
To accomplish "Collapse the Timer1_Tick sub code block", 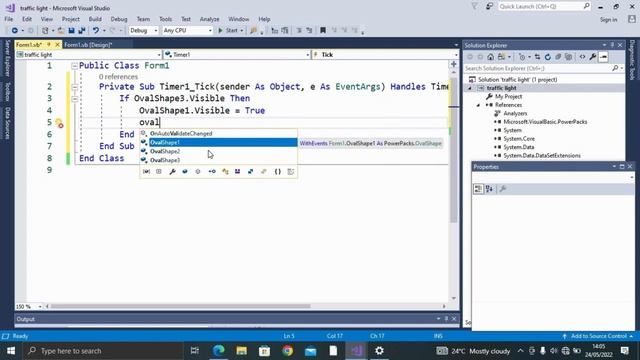I will [x=74, y=87].
